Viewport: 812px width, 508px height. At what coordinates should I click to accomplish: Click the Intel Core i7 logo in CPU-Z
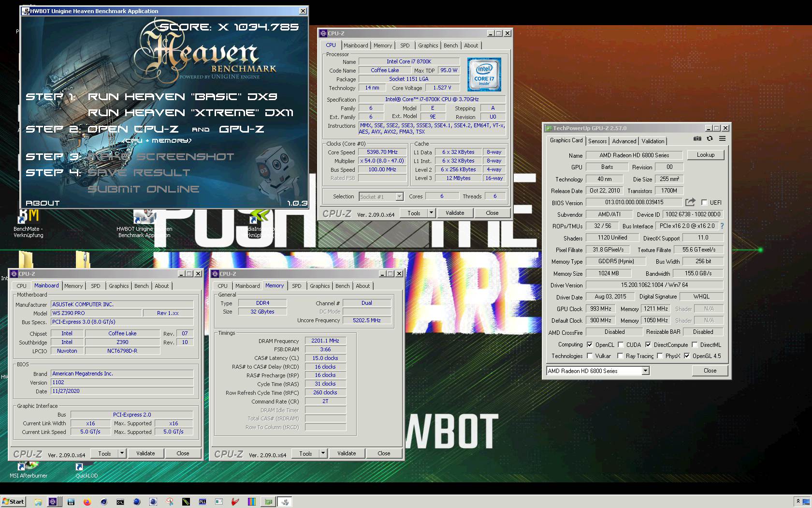point(484,75)
